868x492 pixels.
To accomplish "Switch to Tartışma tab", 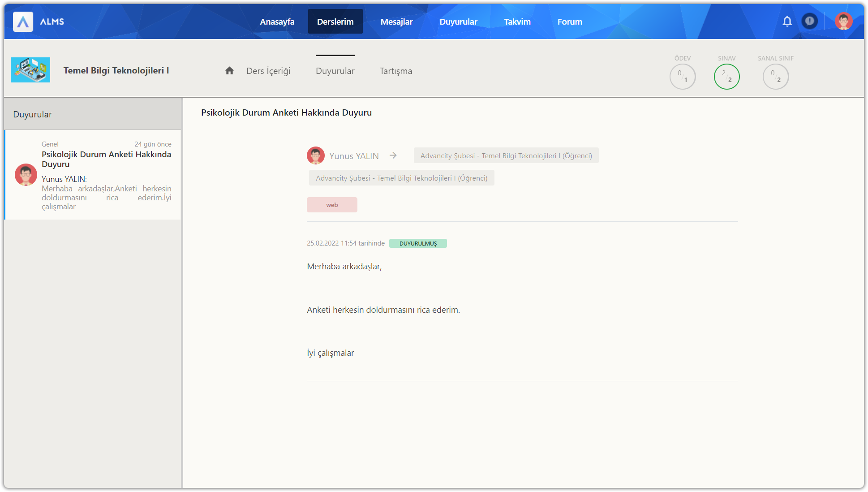I will [395, 71].
